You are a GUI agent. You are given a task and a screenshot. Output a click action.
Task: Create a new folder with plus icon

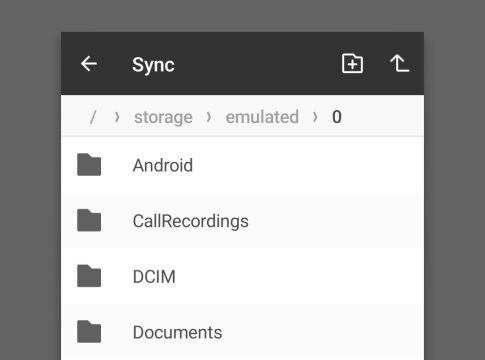point(352,63)
